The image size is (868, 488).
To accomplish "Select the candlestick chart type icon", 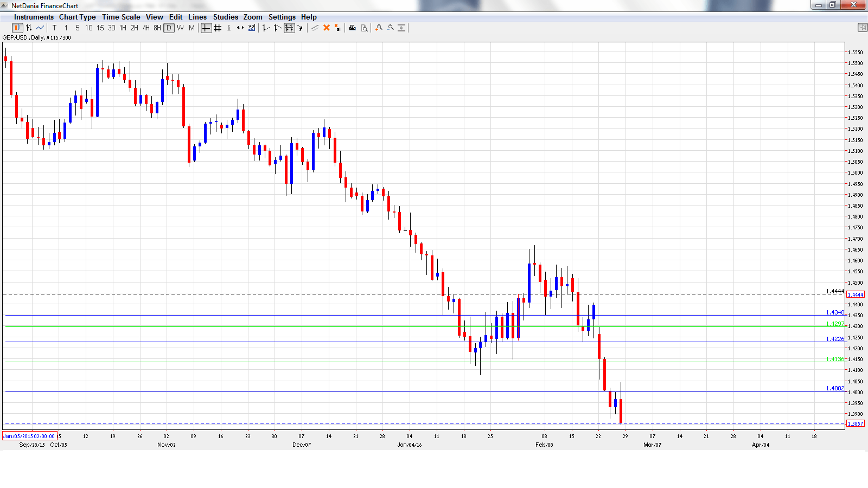I will (x=18, y=28).
